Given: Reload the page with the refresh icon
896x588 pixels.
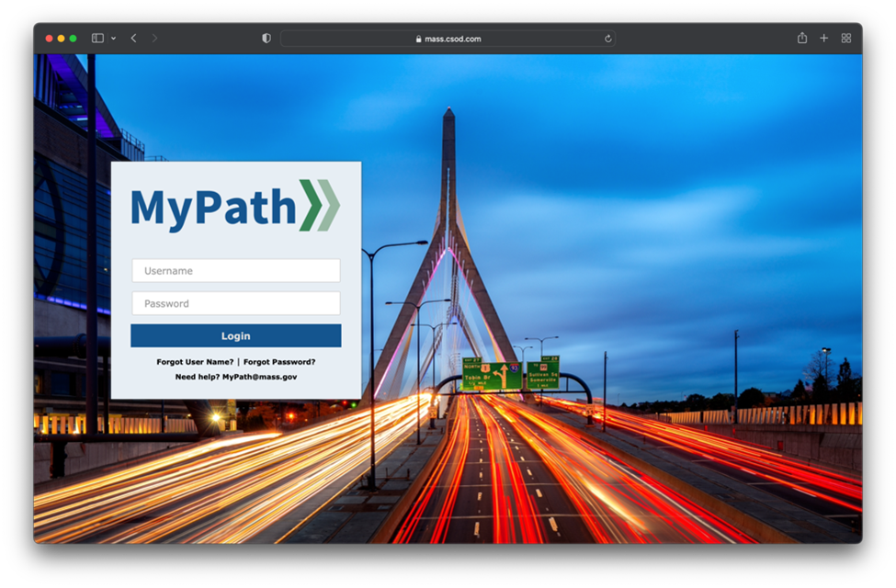Looking at the screenshot, I should (x=607, y=39).
